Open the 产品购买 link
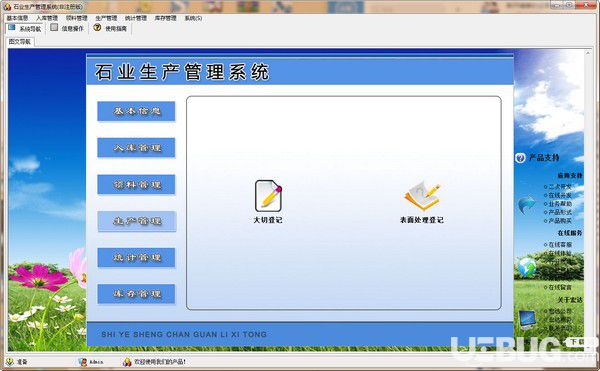This screenshot has width=600, height=371. [560, 221]
